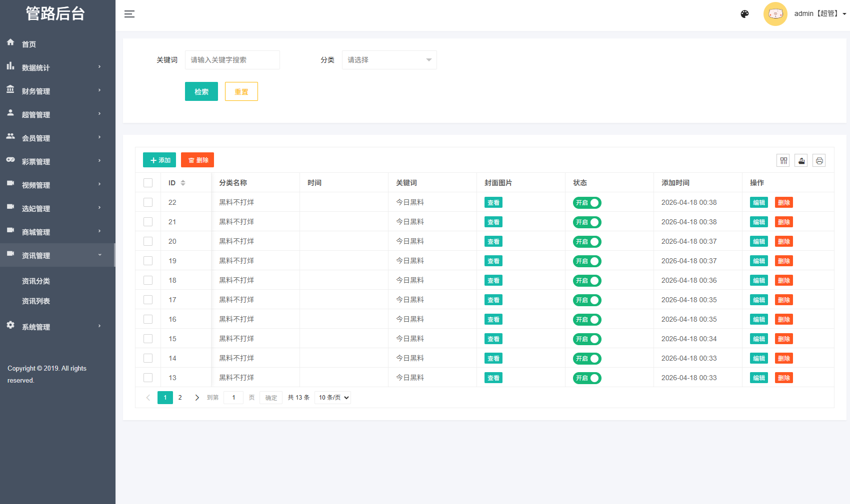Click the green 检索 search button

click(201, 91)
